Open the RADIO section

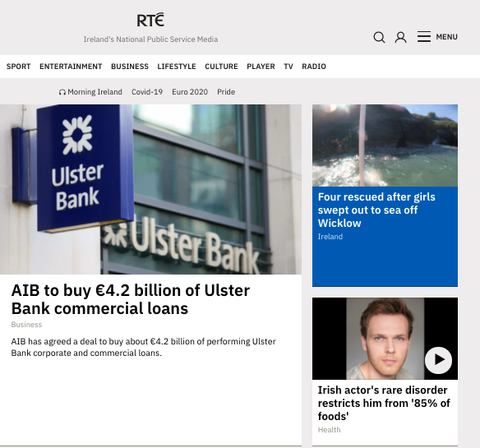pyautogui.click(x=314, y=67)
